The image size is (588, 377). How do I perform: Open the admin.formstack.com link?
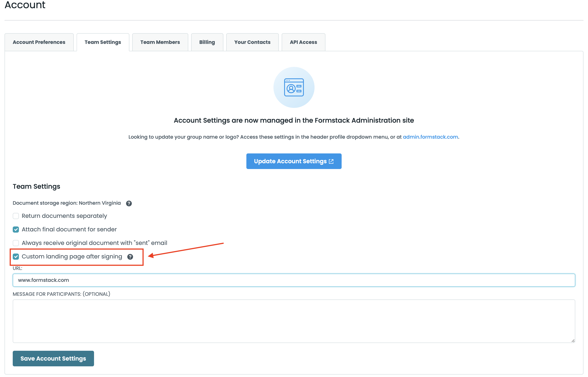click(430, 137)
